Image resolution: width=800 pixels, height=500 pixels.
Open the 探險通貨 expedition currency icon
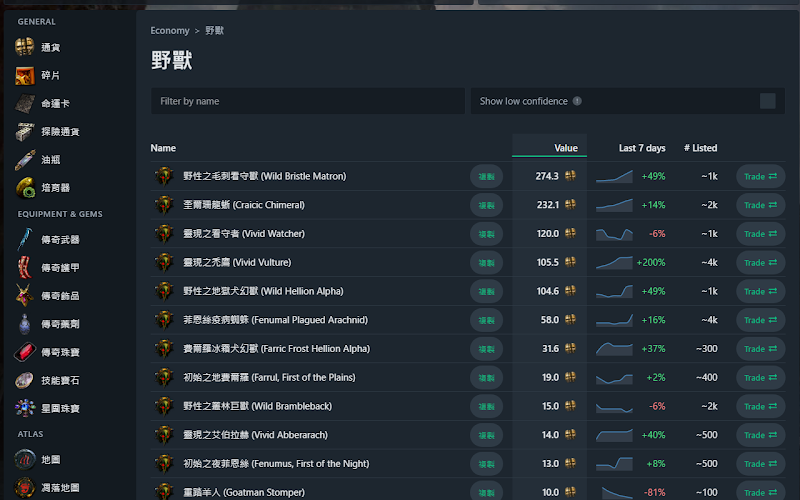[x=24, y=132]
